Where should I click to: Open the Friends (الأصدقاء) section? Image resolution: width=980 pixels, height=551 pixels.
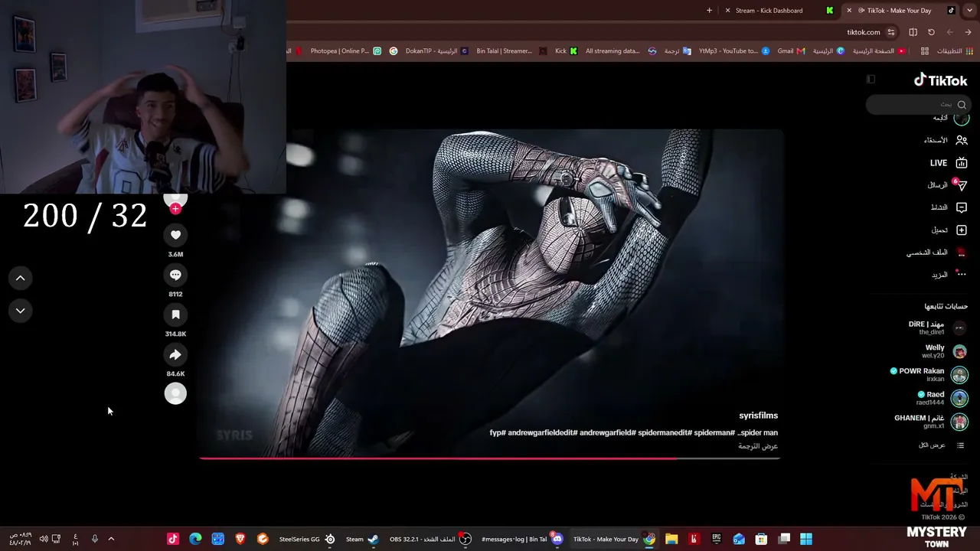tap(946, 140)
